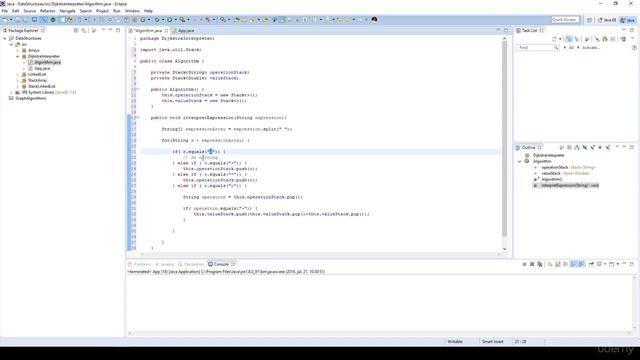Maximize the Console view
Viewport: 640px width, 360px height.
tap(632, 264)
